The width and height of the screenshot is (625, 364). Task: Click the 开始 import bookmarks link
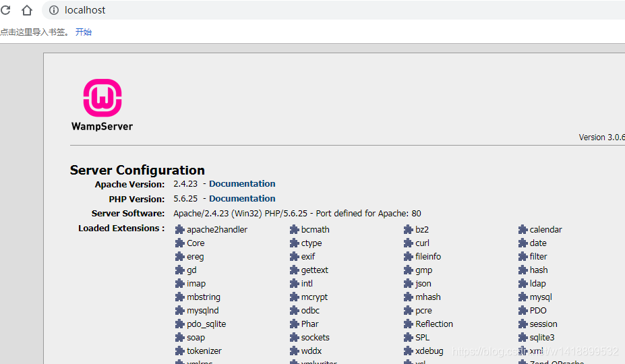tap(84, 32)
